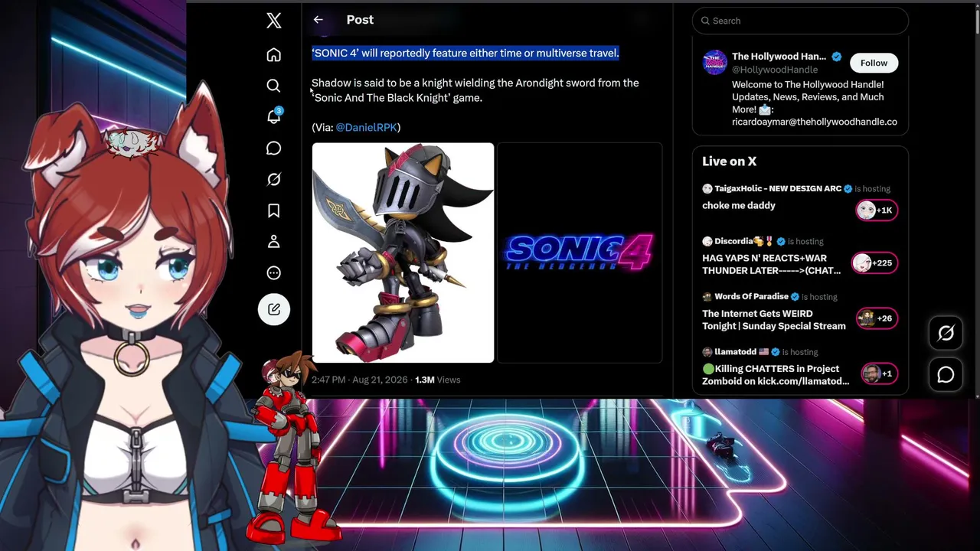Open The Hollywood Handle profile name link

click(x=779, y=57)
